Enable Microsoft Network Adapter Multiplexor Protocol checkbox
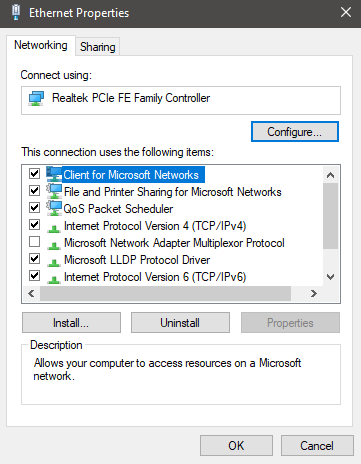361x464 pixels. (35, 241)
